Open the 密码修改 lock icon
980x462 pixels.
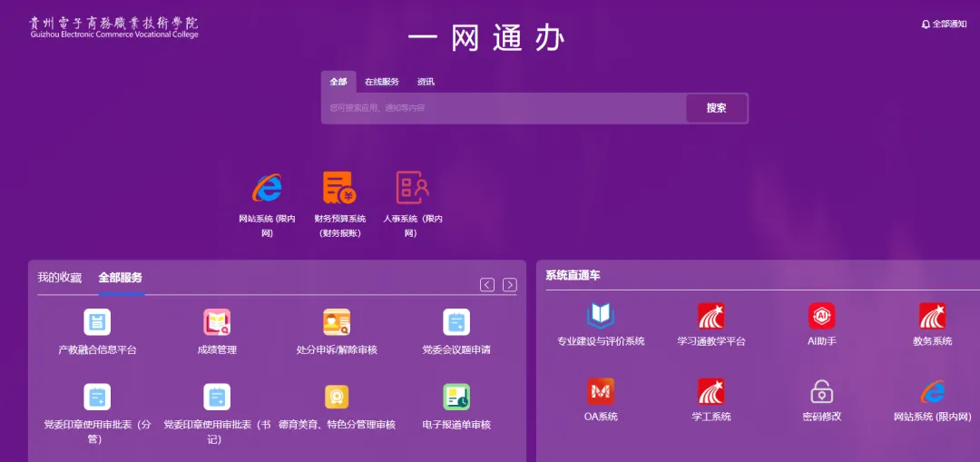(821, 392)
